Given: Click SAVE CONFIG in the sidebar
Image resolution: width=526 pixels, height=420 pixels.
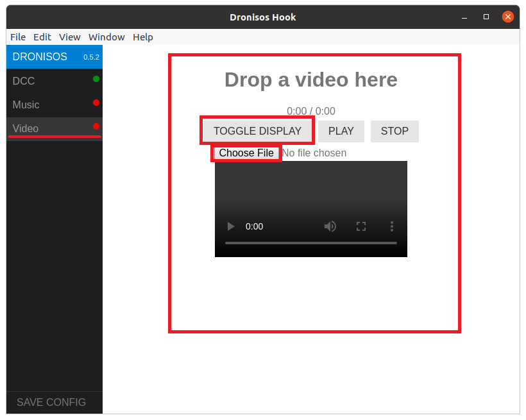Looking at the screenshot, I should 51,402.
